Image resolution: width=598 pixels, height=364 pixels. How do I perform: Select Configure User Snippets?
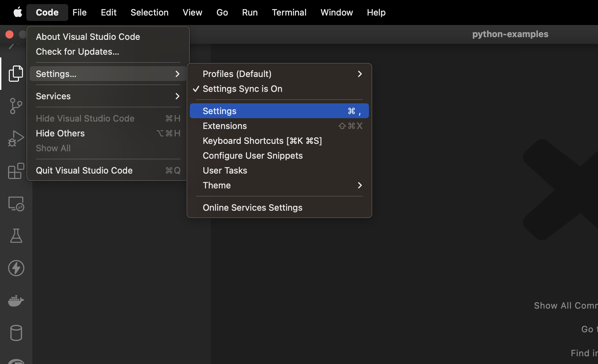pyautogui.click(x=279, y=156)
